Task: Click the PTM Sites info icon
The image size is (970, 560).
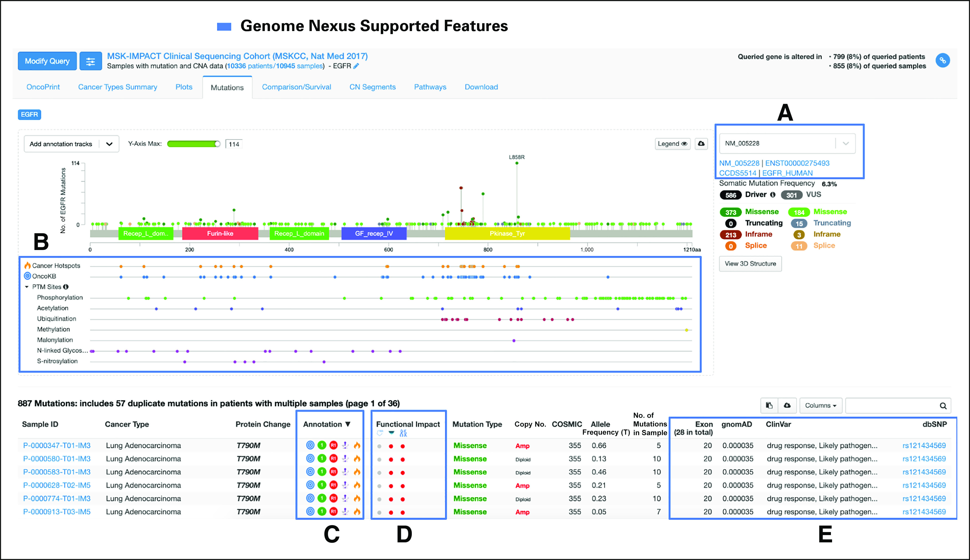Action: (x=66, y=287)
